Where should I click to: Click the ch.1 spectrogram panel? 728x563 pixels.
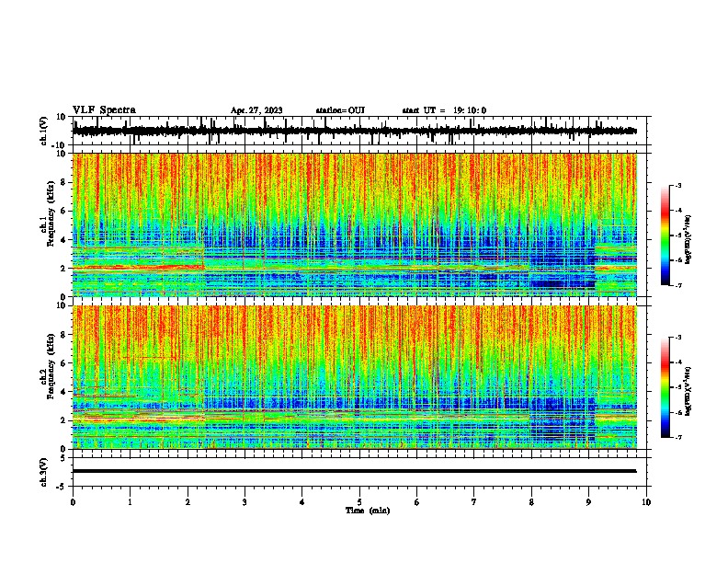click(354, 224)
